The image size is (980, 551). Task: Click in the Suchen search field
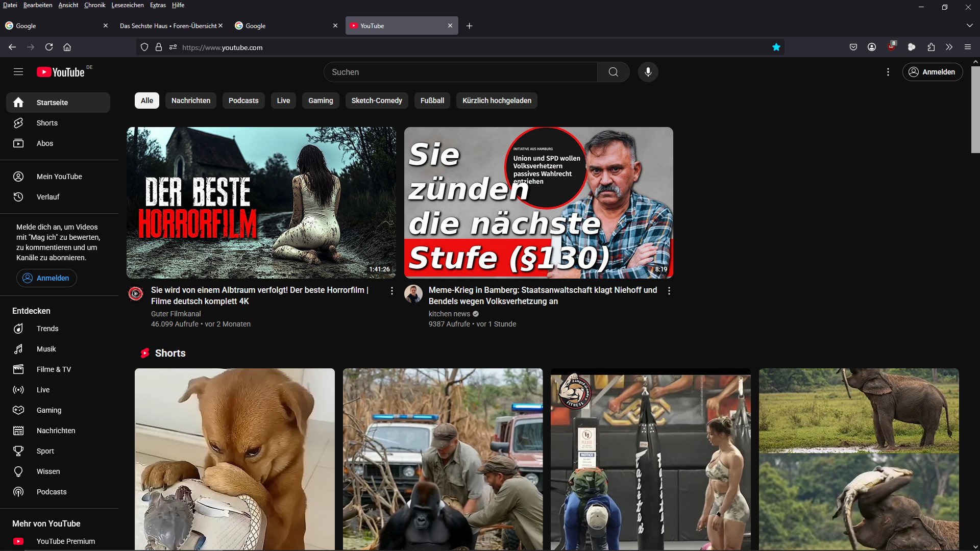pos(459,72)
